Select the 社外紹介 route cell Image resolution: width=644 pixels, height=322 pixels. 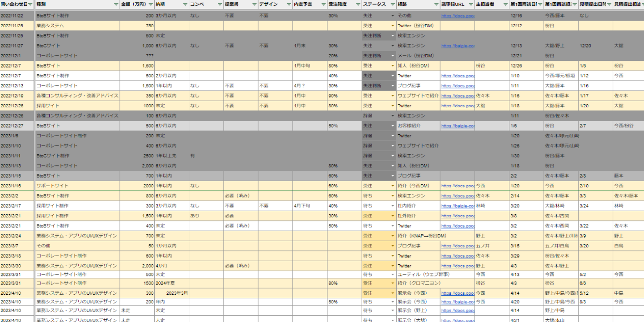(418, 216)
